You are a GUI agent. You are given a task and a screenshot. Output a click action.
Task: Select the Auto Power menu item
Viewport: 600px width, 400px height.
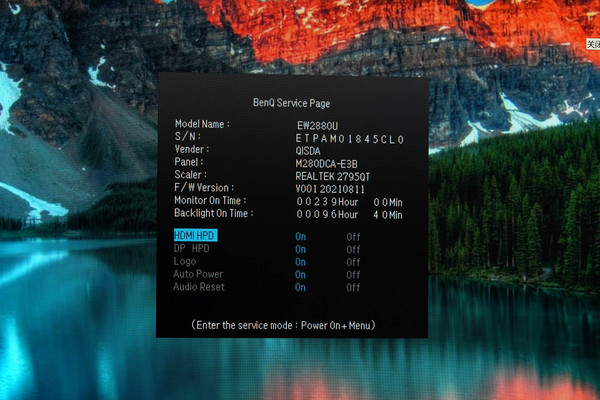[x=198, y=274]
